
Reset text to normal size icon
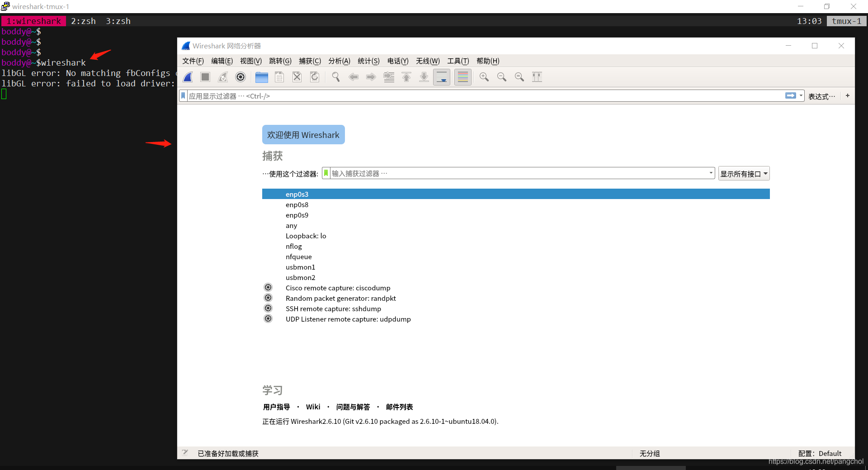519,77
